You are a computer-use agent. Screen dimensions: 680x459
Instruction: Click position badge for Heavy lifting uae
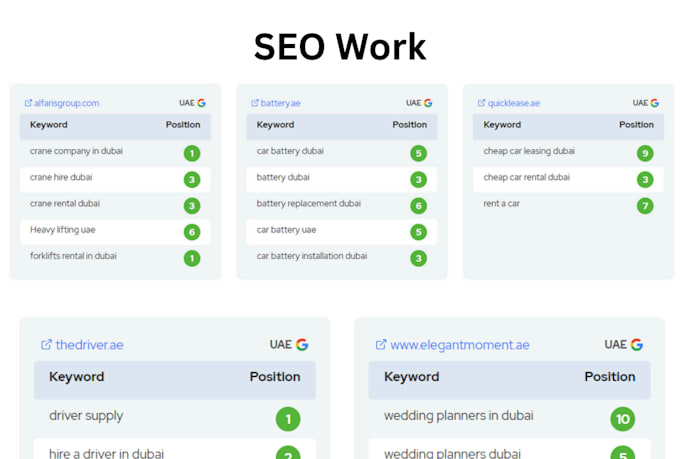(192, 232)
